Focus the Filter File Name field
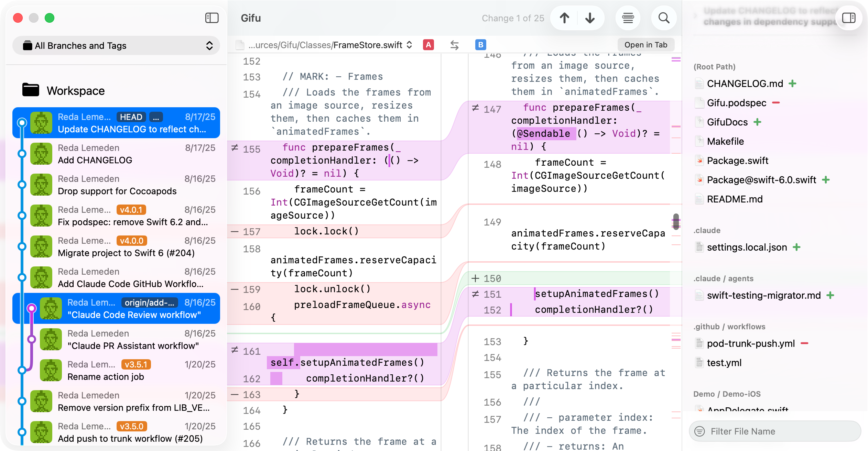The height and width of the screenshot is (451, 868). pyautogui.click(x=775, y=431)
